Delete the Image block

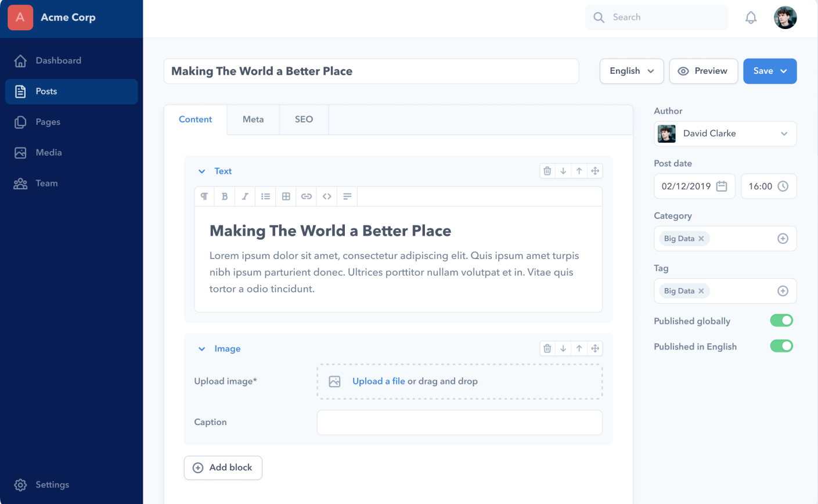pyautogui.click(x=547, y=348)
